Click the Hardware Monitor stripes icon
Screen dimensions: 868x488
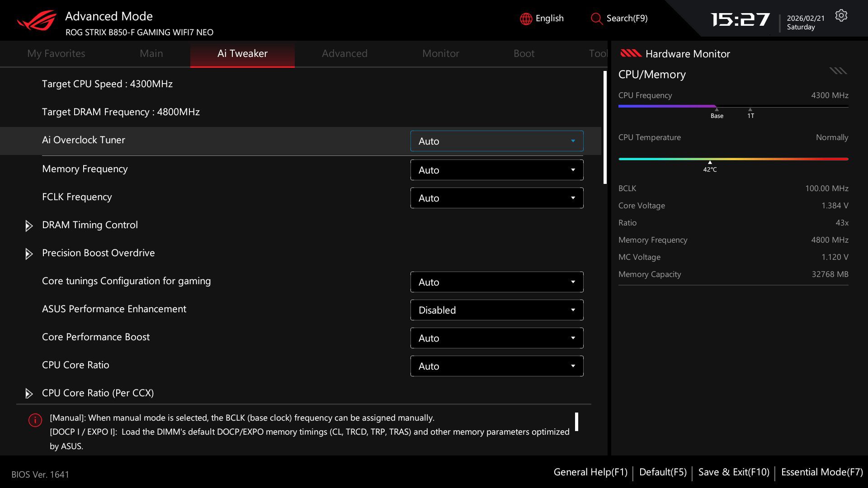coord(631,53)
